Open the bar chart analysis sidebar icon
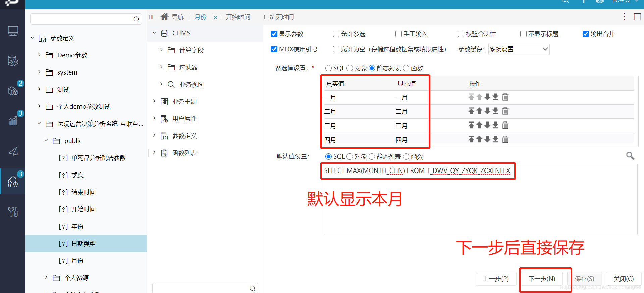The width and height of the screenshot is (644, 293). pyautogui.click(x=13, y=121)
